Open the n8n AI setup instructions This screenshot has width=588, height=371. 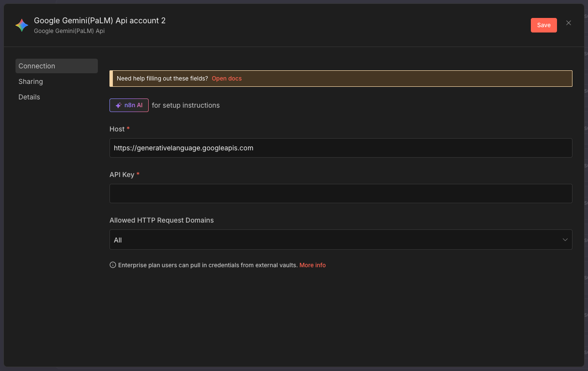129,105
